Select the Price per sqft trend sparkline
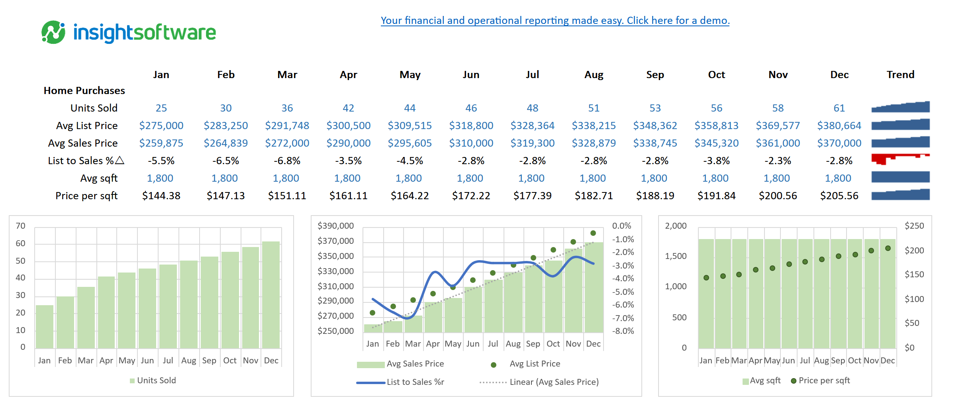Image resolution: width=980 pixels, height=404 pixels. [901, 195]
